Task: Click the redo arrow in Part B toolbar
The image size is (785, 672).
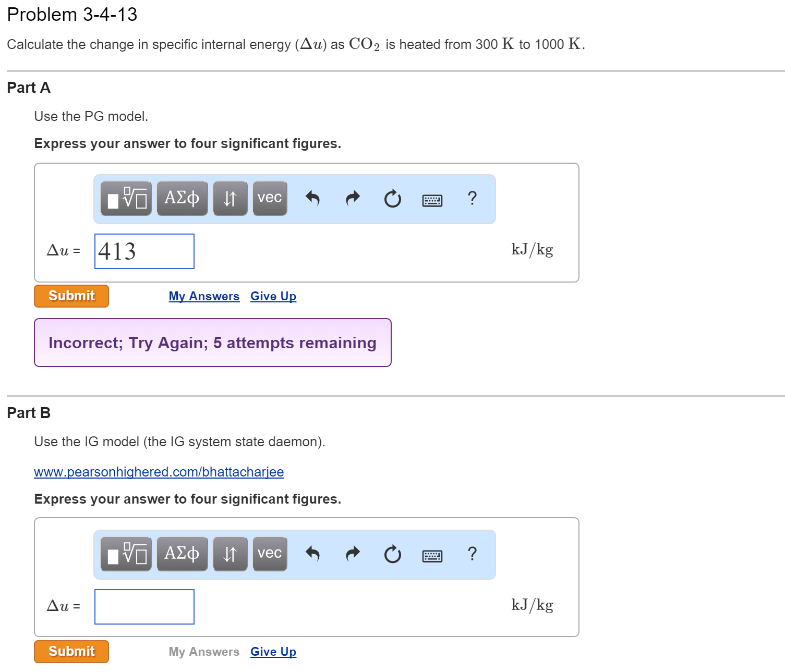Action: (x=352, y=554)
